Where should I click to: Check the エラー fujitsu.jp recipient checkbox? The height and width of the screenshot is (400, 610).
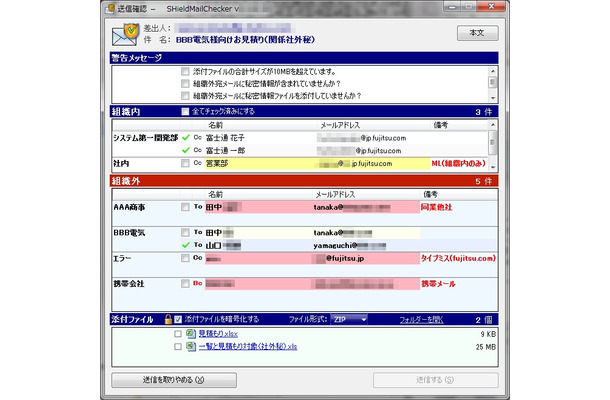point(185,258)
